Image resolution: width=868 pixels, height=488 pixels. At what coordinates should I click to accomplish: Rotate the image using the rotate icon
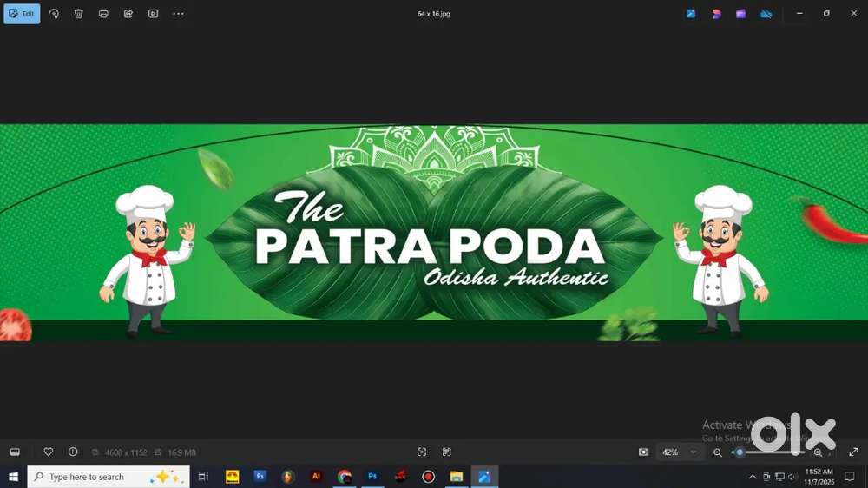tap(54, 14)
